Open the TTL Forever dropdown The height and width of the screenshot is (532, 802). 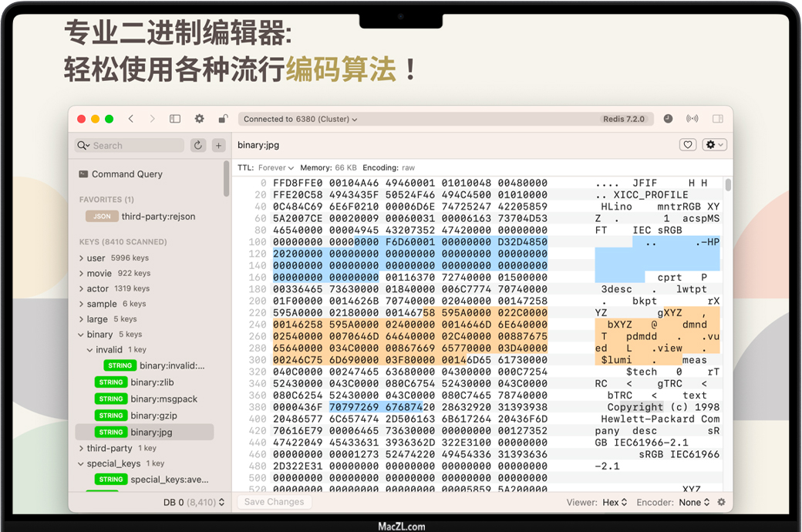(x=276, y=167)
